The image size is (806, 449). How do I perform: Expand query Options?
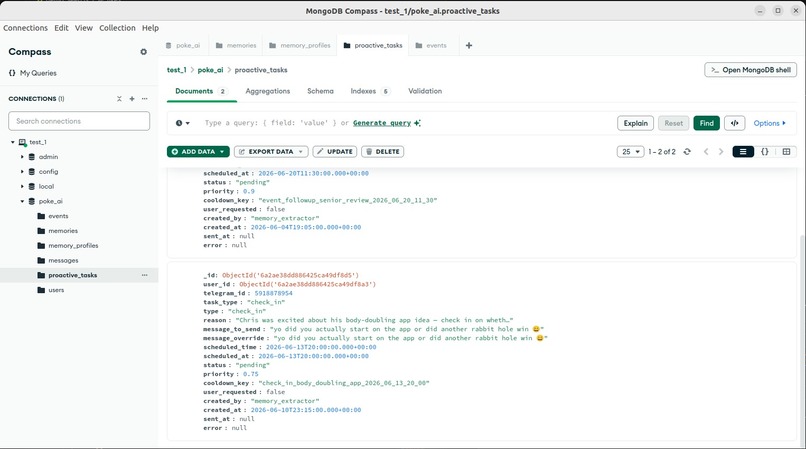[770, 123]
